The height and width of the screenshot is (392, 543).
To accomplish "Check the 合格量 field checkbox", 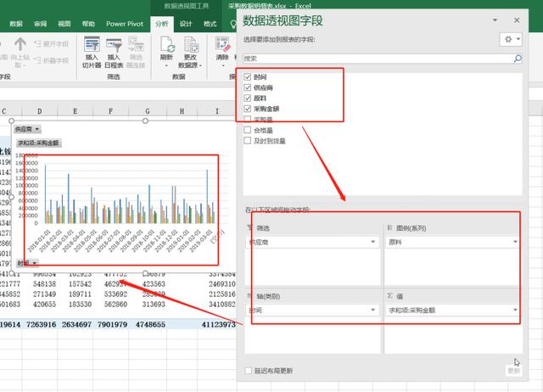I will [247, 130].
